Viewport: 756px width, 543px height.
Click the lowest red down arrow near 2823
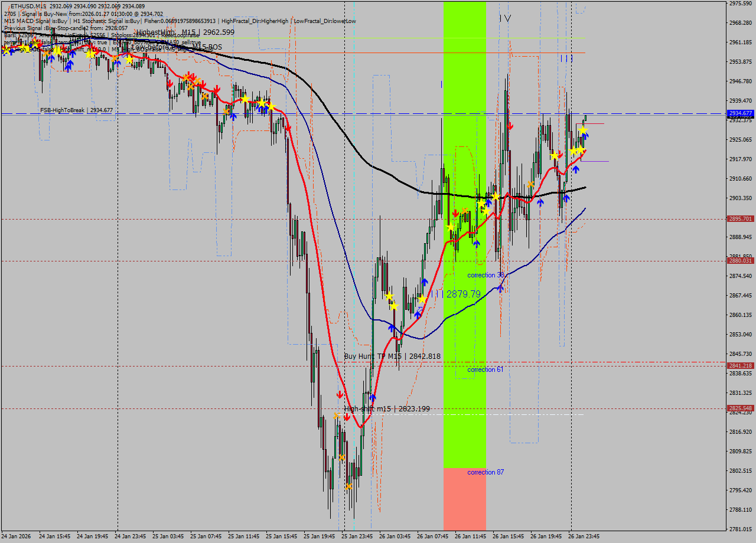pyautogui.click(x=347, y=417)
